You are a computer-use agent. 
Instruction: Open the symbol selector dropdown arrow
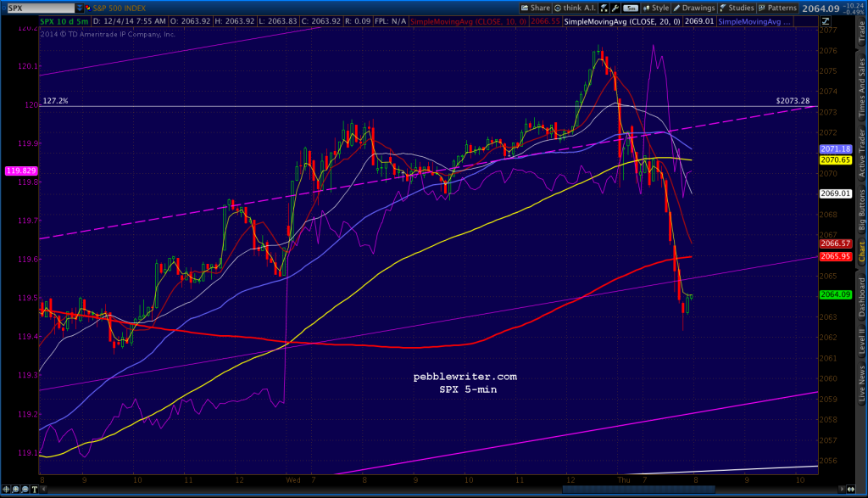click(x=79, y=8)
